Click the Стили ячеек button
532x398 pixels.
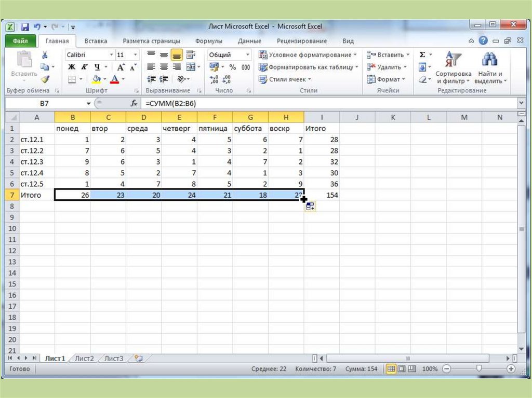click(x=285, y=79)
